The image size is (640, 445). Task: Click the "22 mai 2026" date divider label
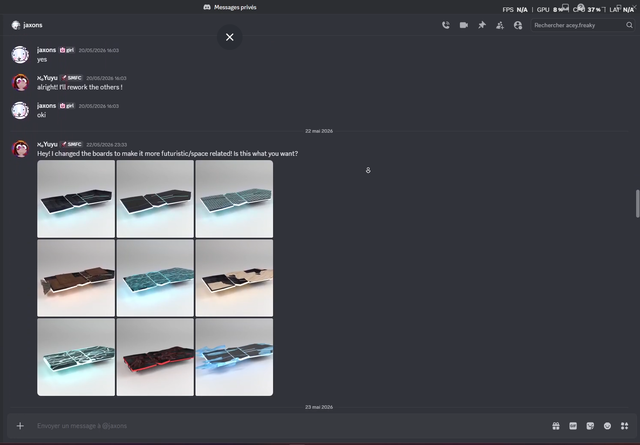[x=319, y=131]
